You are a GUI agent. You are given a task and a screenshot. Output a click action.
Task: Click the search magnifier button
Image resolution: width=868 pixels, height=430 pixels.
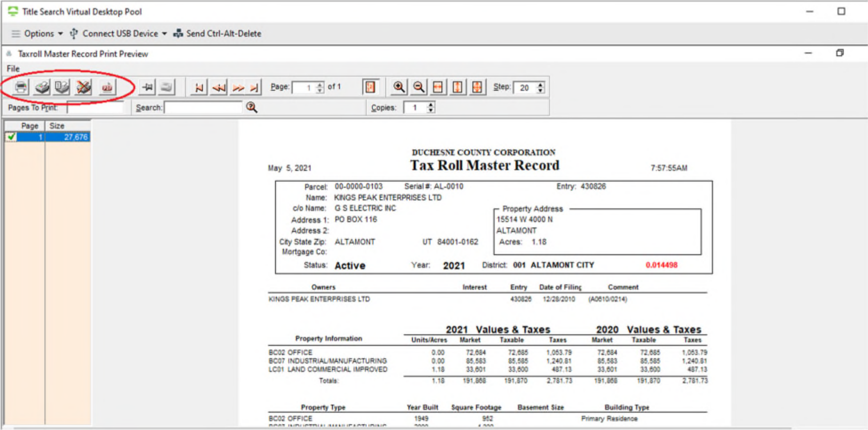pyautogui.click(x=252, y=107)
